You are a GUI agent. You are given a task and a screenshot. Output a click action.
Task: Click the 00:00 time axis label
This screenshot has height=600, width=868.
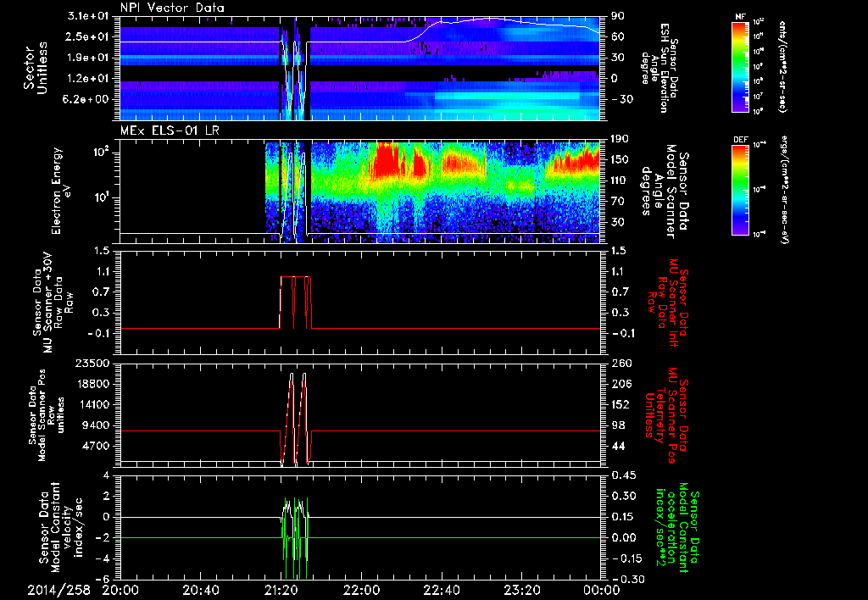point(601,590)
